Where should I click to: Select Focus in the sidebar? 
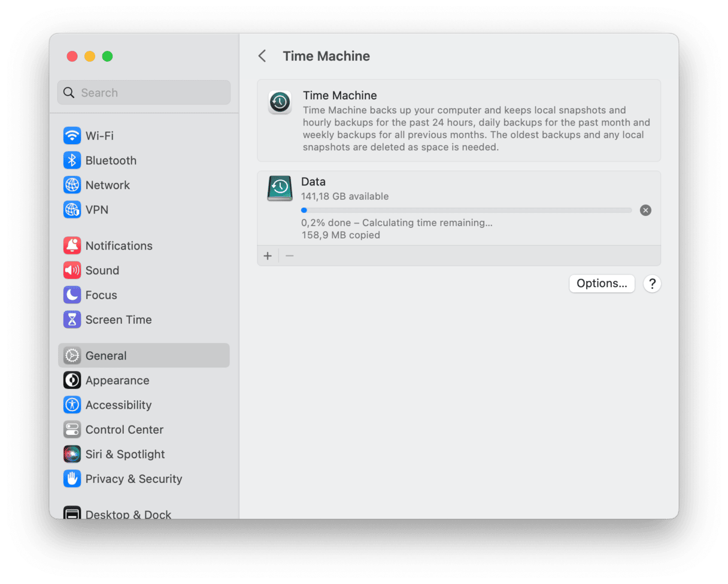144,294
